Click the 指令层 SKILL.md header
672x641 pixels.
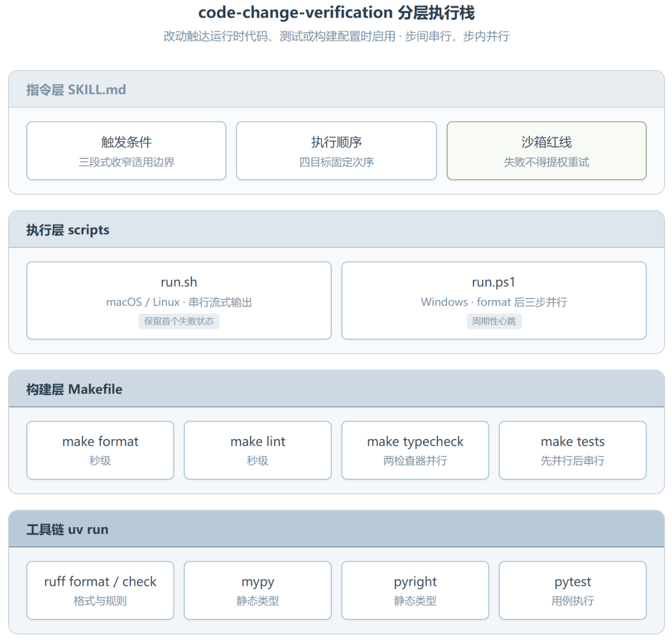click(337, 89)
